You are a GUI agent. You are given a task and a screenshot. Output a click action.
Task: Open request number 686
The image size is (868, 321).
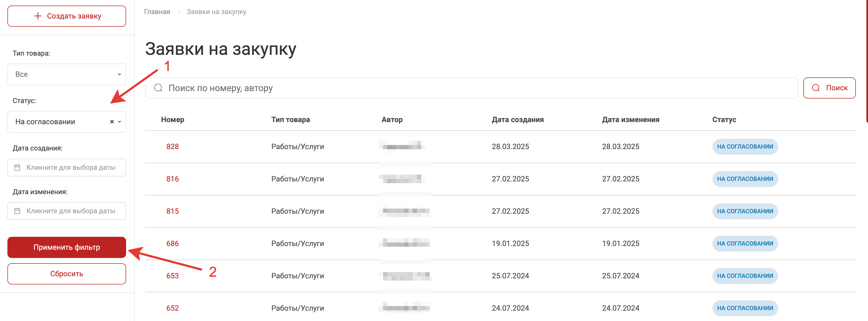tap(172, 243)
